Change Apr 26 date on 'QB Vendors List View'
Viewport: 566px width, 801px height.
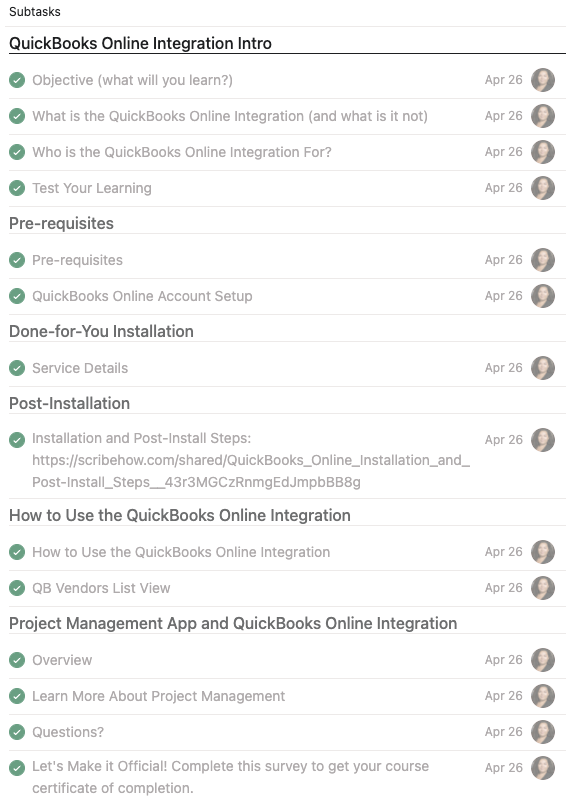504,588
